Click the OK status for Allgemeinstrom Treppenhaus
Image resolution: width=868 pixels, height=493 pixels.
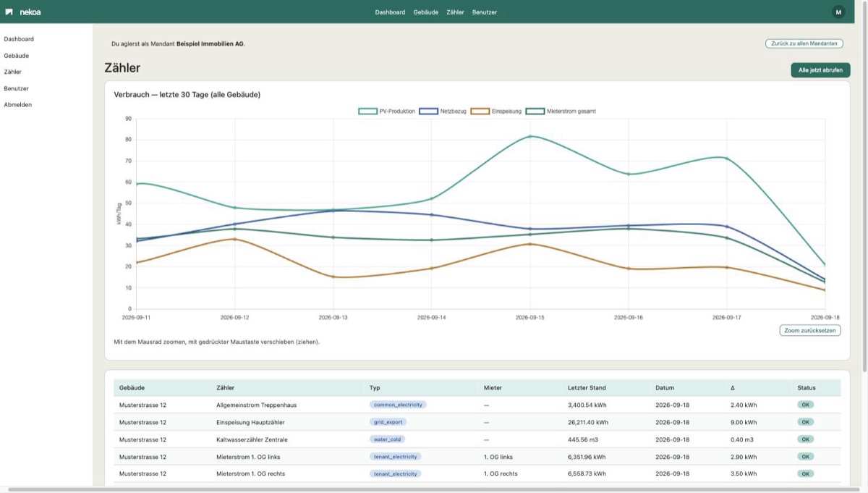tap(805, 405)
